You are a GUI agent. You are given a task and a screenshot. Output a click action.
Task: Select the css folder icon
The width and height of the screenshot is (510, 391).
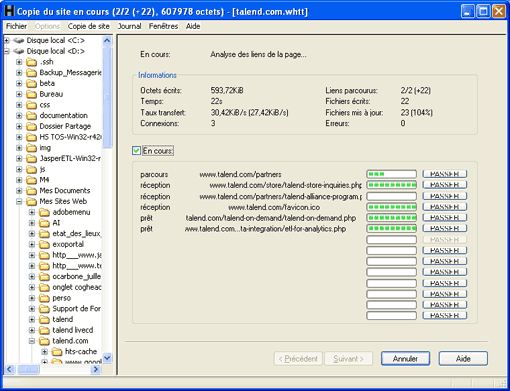point(31,105)
